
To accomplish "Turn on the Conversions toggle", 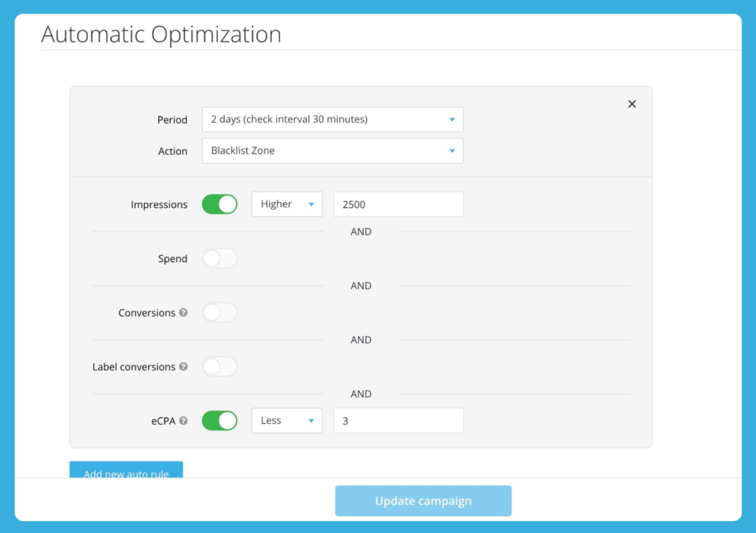I will (x=219, y=313).
